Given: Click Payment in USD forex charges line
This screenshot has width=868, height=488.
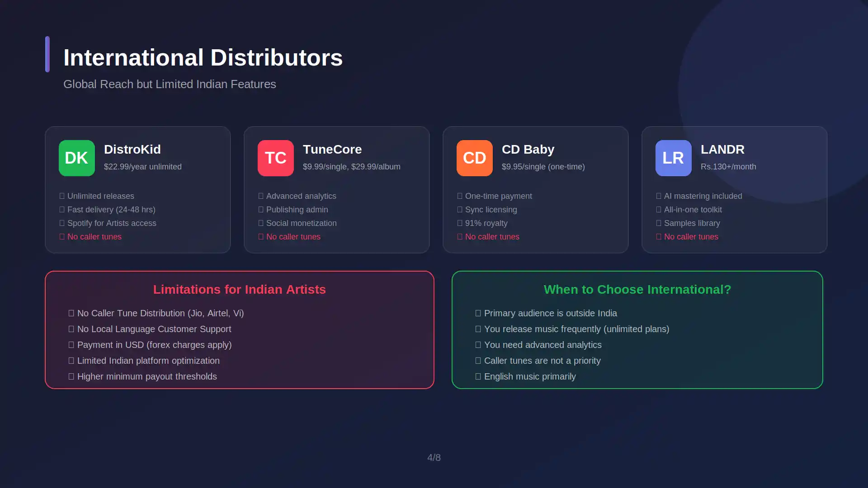Looking at the screenshot, I should tap(150, 345).
